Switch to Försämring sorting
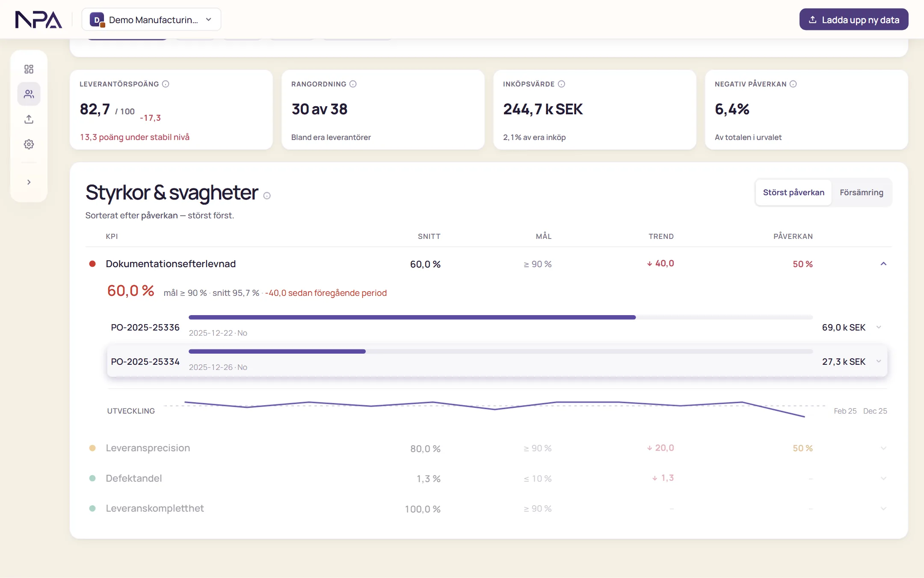 861,193
